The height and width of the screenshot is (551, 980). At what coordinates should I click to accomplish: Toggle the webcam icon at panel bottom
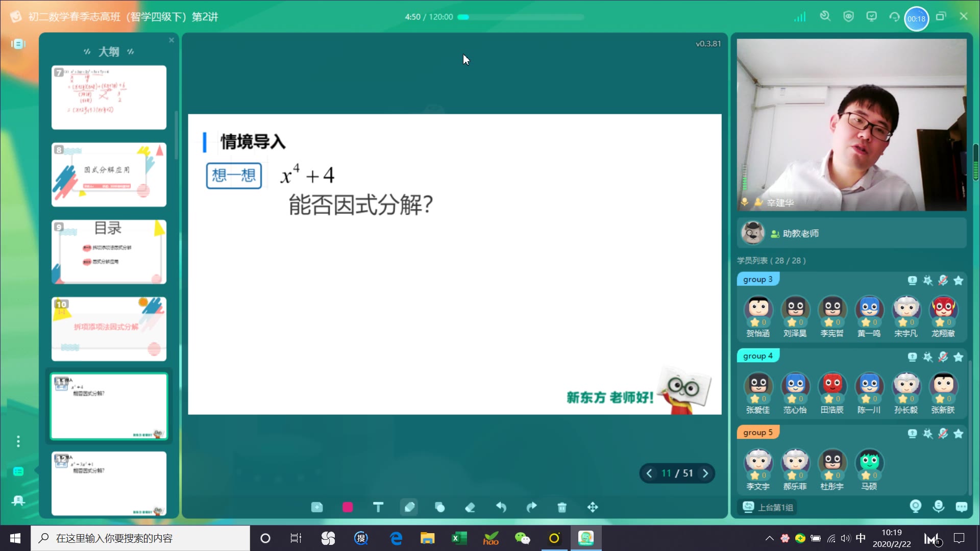click(x=916, y=506)
